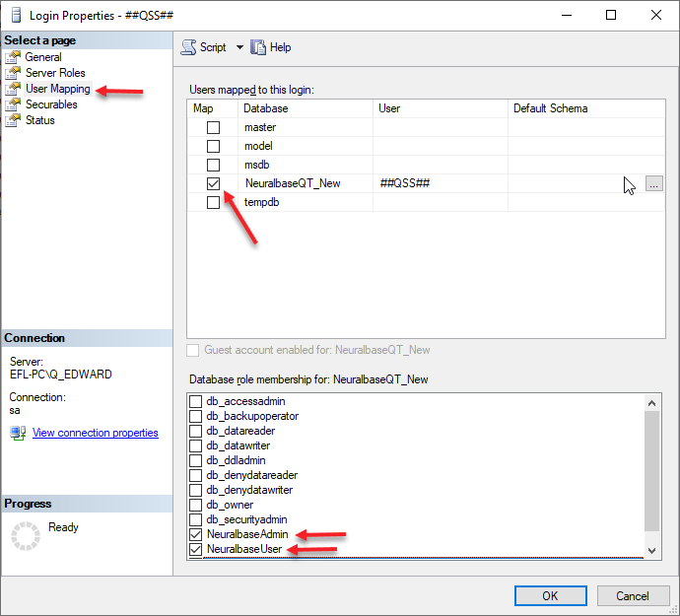Click the ellipsis button for default schema

click(x=654, y=183)
